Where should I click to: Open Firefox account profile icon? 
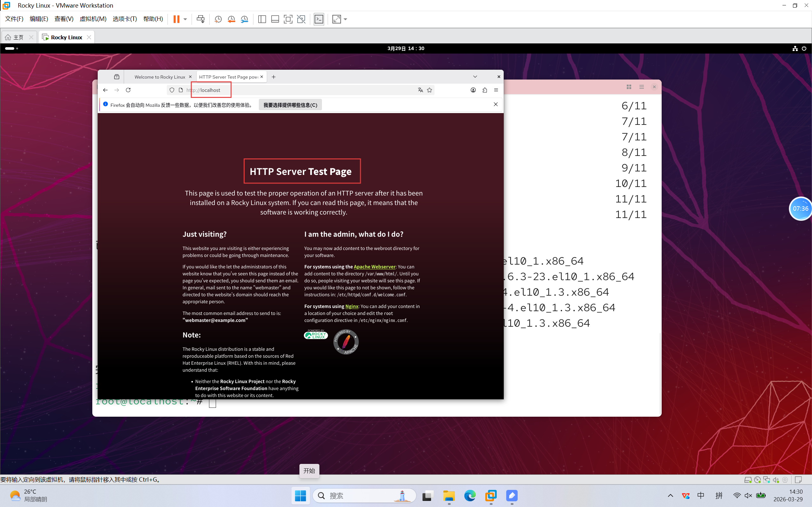[x=473, y=90]
